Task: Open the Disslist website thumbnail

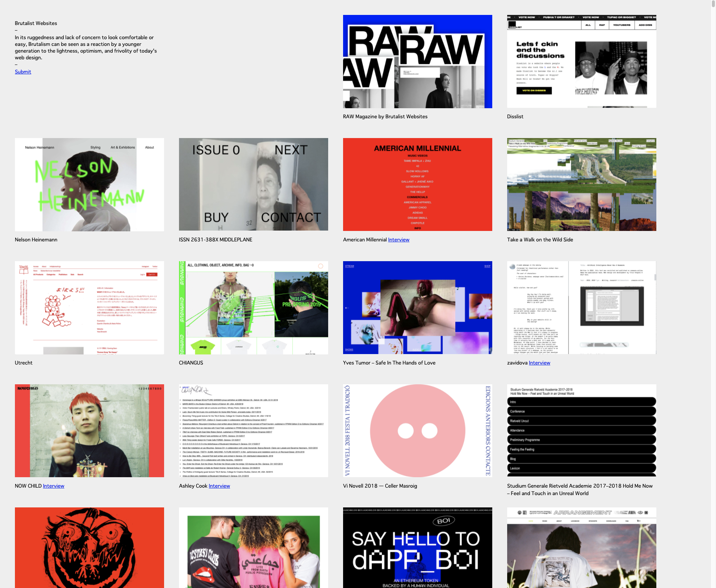Action: click(581, 62)
